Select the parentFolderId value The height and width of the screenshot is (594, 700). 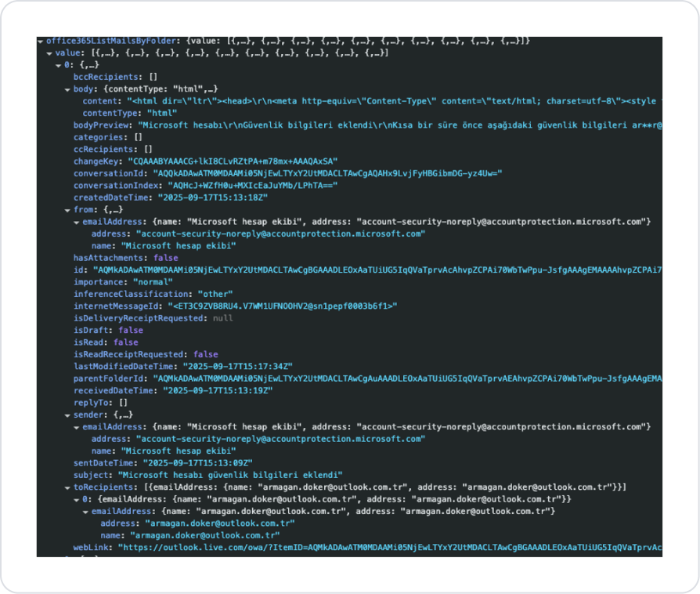[x=407, y=378]
